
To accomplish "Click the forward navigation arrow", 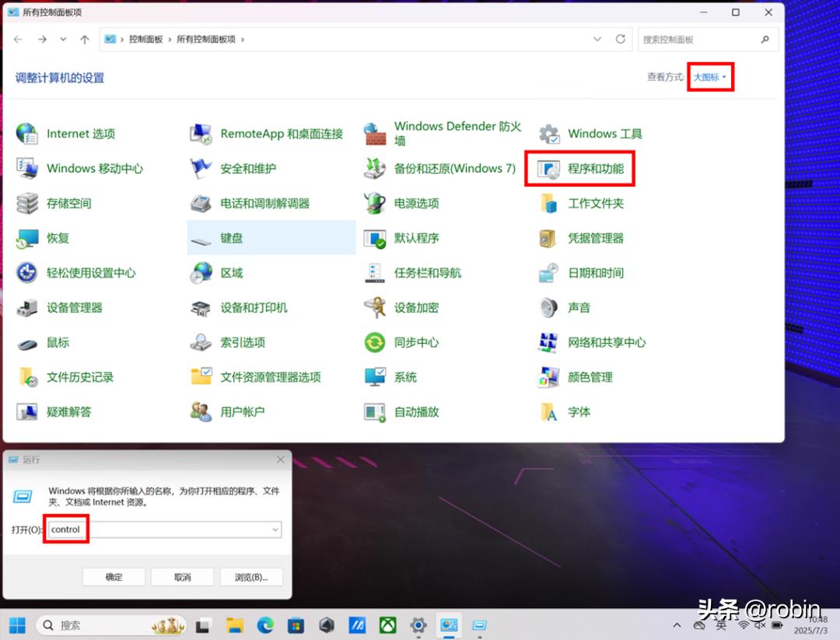I will pyautogui.click(x=42, y=39).
